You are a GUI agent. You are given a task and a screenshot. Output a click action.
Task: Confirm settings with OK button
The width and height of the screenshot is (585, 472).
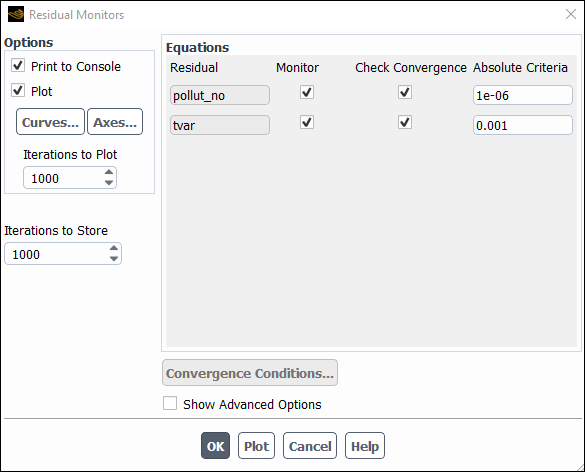[x=215, y=446]
